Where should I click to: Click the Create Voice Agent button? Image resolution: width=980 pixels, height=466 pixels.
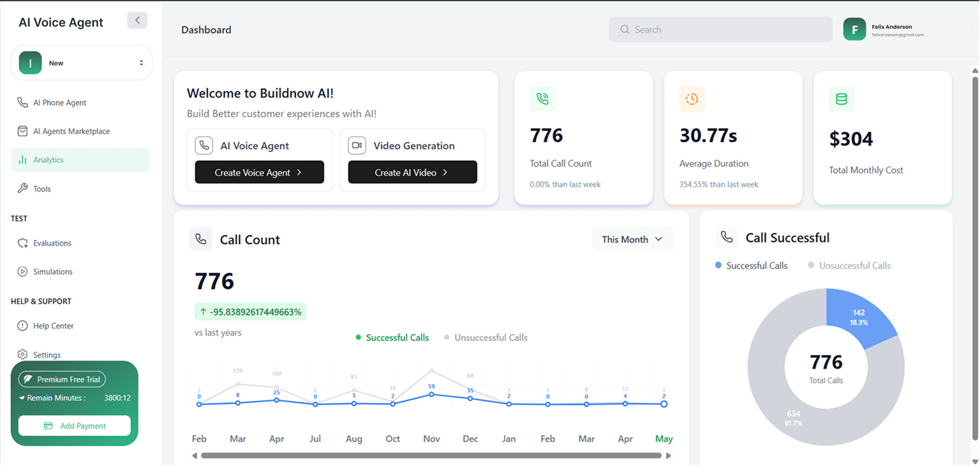pos(259,172)
